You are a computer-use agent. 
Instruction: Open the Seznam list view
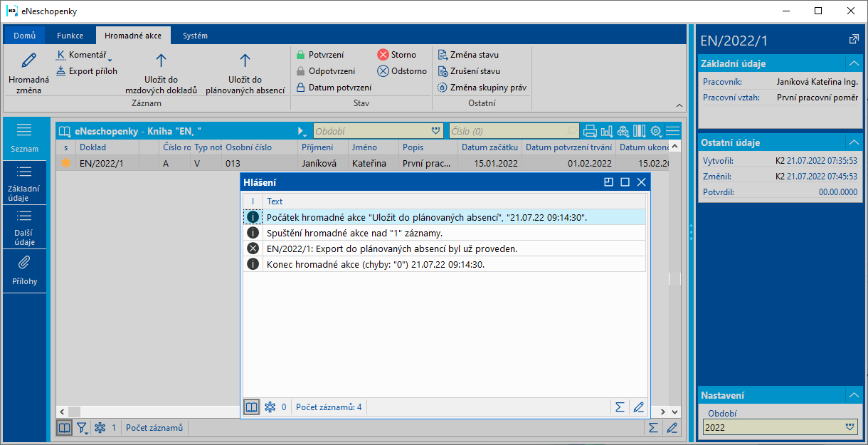point(24,138)
